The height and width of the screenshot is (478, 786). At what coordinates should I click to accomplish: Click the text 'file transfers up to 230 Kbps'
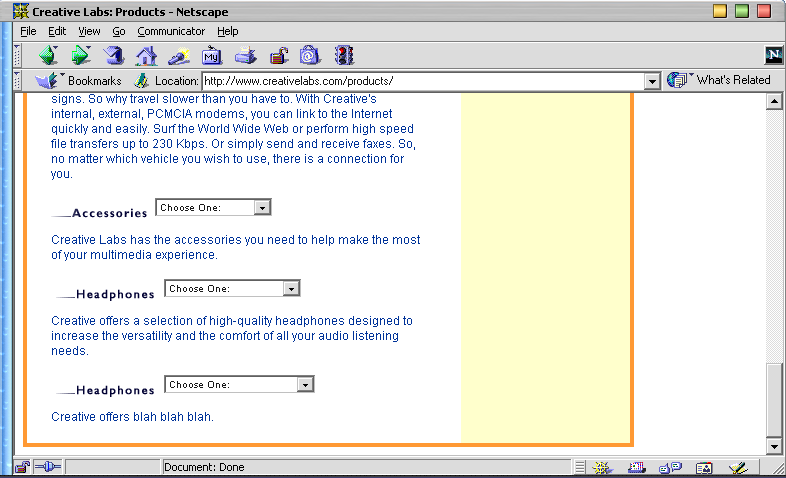tap(128, 144)
